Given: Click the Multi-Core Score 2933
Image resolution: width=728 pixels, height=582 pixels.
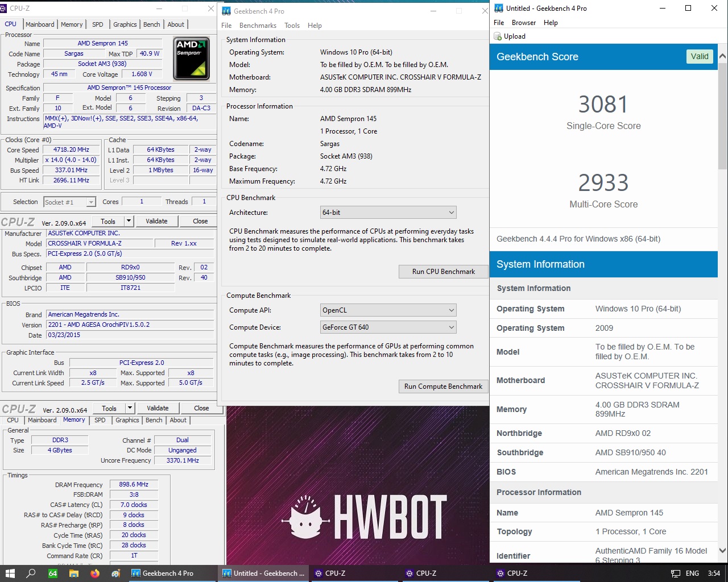Looking at the screenshot, I should click(x=603, y=183).
